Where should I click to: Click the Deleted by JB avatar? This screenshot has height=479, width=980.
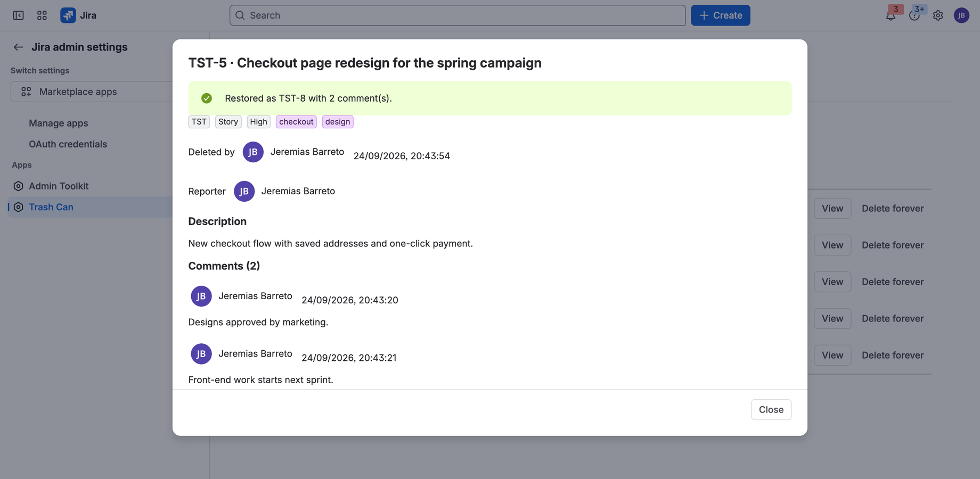(x=253, y=152)
